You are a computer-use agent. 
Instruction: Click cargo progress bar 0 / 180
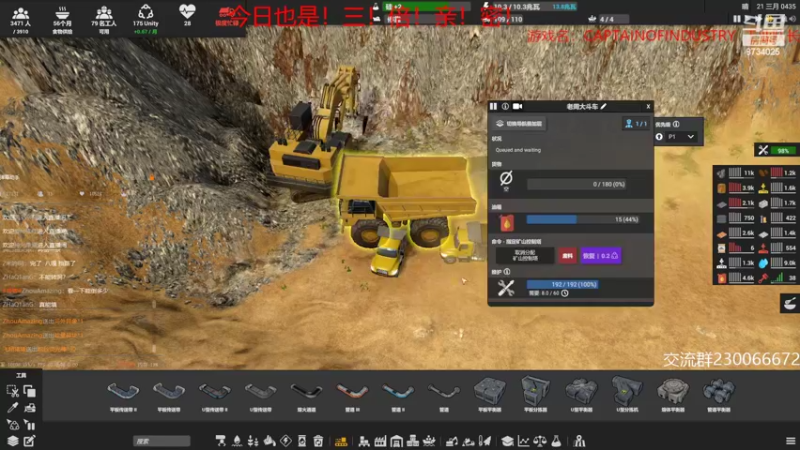577,184
